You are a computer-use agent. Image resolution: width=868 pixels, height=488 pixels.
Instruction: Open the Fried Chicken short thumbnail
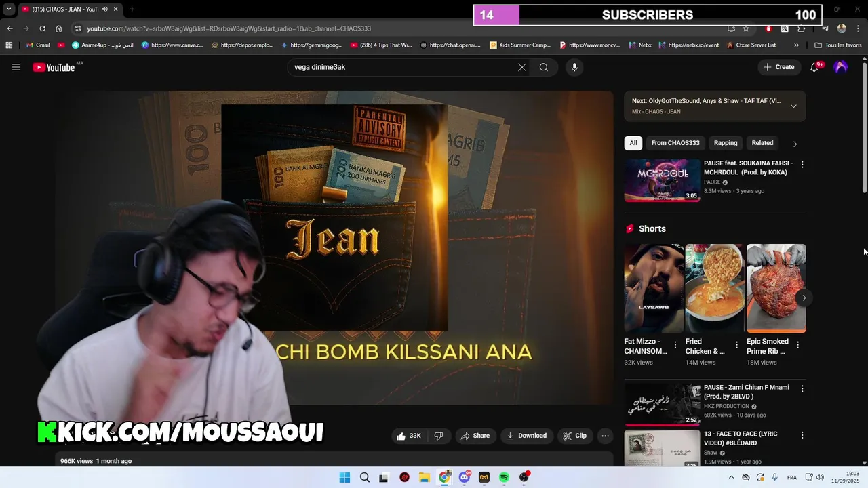point(715,289)
